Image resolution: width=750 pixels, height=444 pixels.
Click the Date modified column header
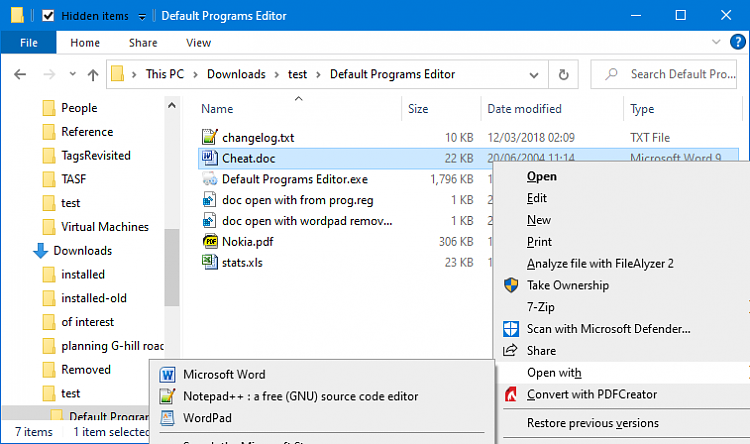[524, 109]
